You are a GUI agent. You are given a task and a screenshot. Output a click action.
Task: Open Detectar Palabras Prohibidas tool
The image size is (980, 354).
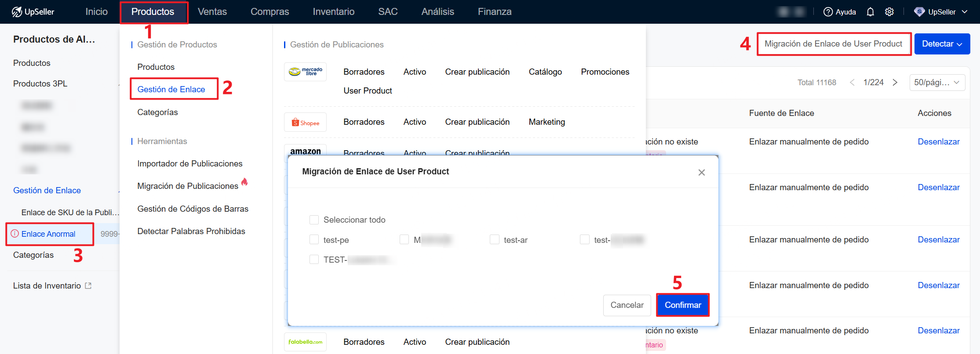coord(191,231)
